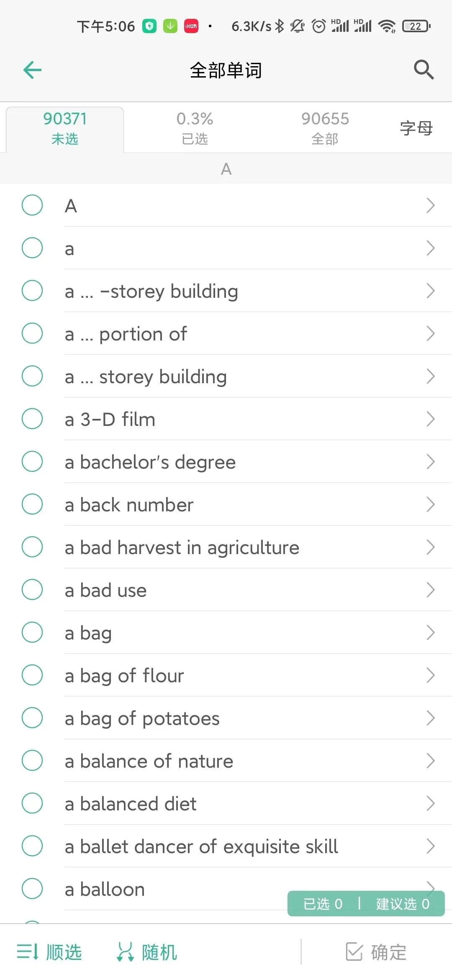Select the circle beside 'a back number'
The width and height of the screenshot is (452, 980).
pos(32,504)
